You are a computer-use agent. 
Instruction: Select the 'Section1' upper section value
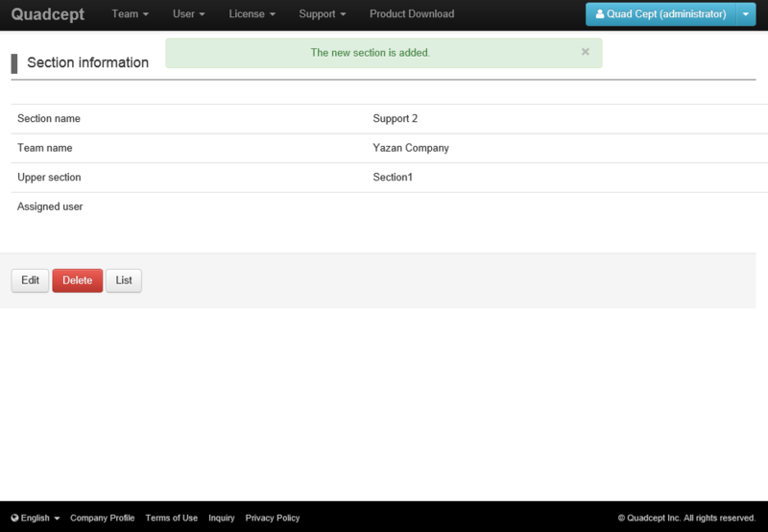pyautogui.click(x=393, y=178)
